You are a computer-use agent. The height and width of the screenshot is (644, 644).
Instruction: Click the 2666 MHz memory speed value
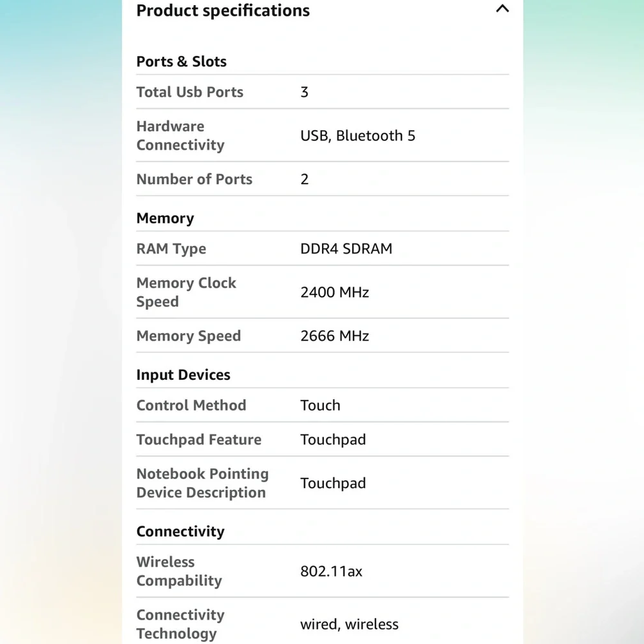coord(335,336)
